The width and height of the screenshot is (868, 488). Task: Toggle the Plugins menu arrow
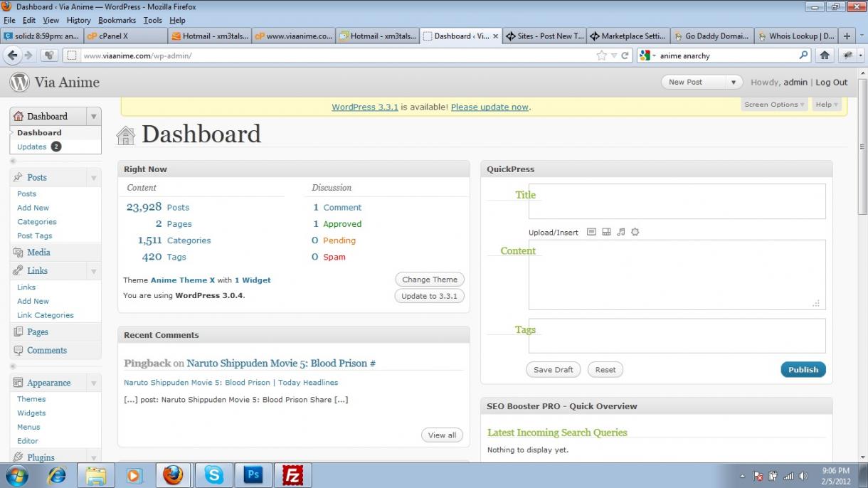93,457
